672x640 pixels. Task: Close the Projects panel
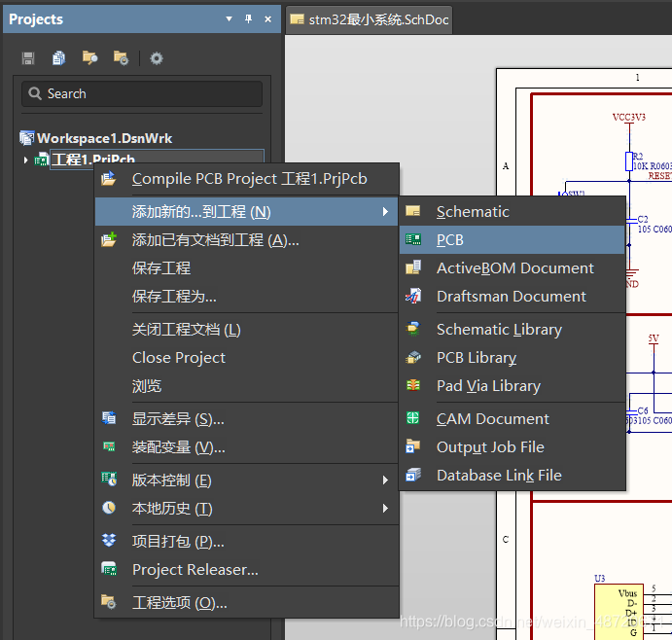[x=267, y=18]
